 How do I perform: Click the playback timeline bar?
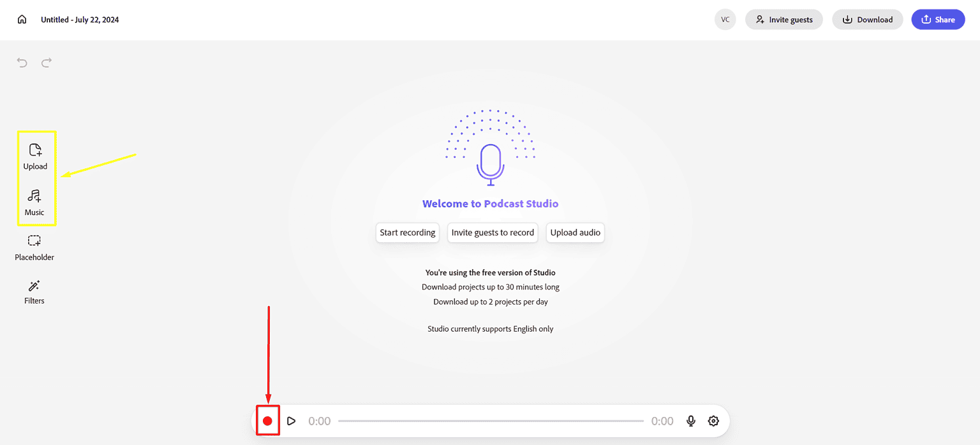[x=491, y=421]
